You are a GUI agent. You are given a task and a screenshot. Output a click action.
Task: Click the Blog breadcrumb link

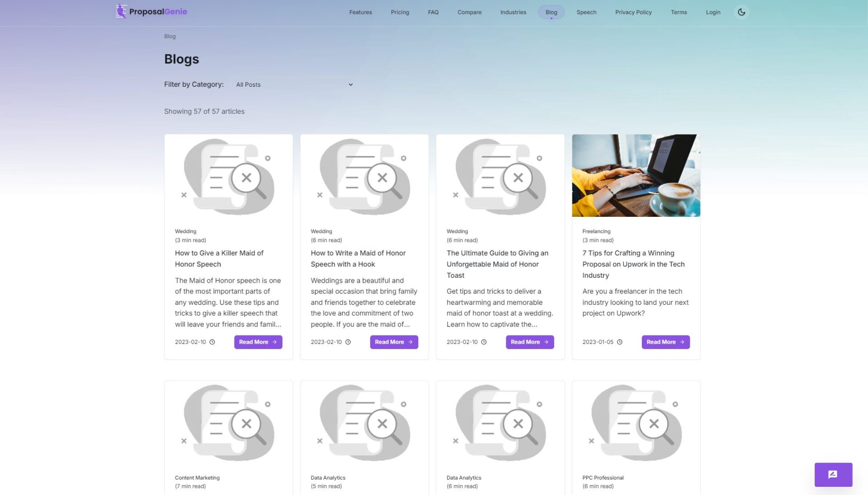tap(170, 36)
